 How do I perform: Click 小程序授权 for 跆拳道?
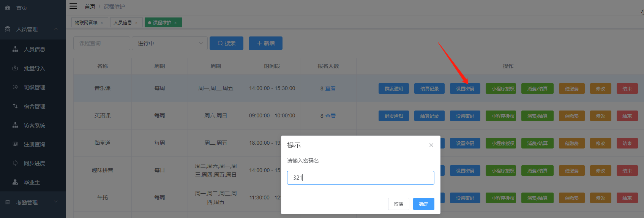pos(501,143)
